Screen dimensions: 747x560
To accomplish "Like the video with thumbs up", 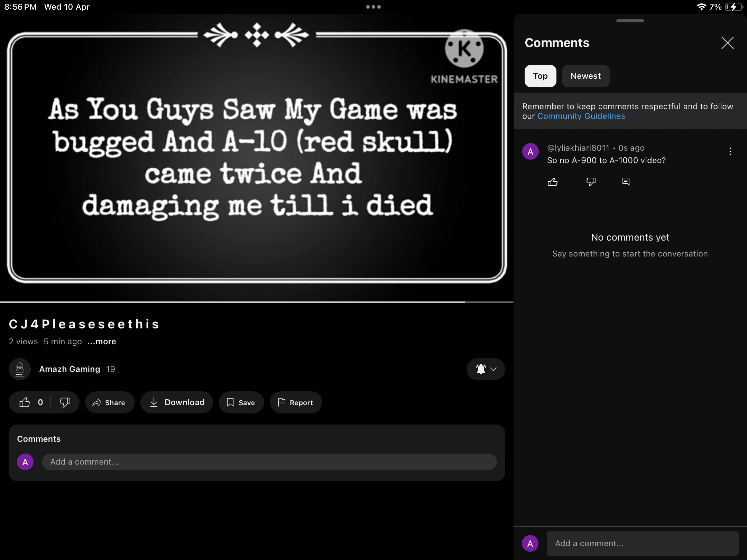I will pyautogui.click(x=25, y=402).
